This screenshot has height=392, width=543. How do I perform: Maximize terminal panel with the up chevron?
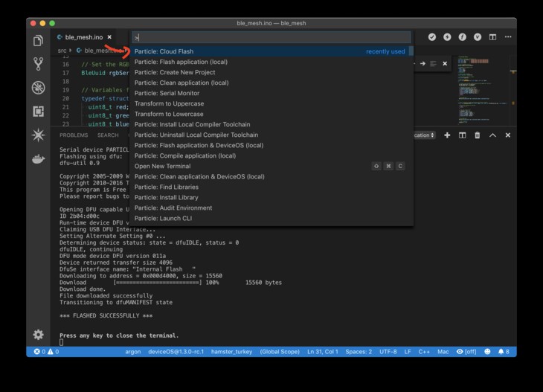tap(493, 135)
